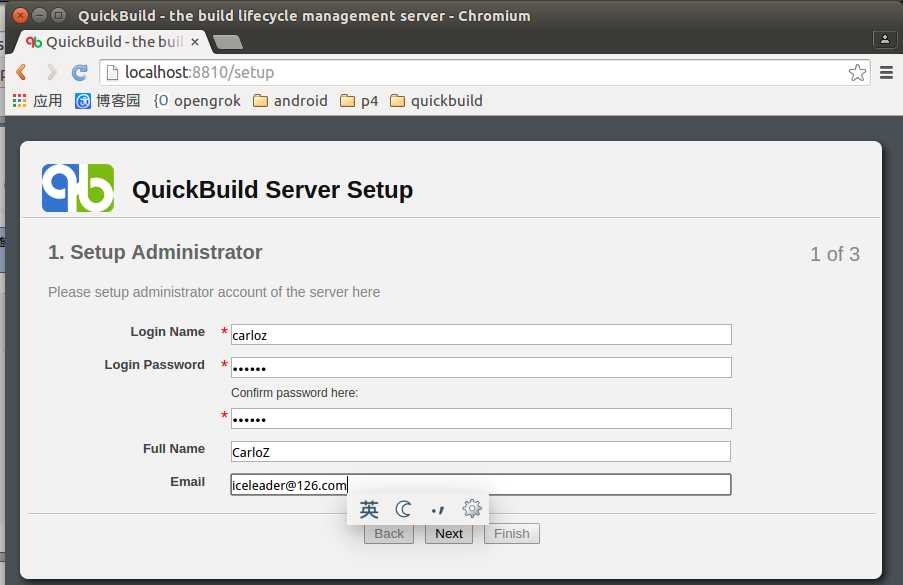This screenshot has height=585, width=903.
Task: Click the "Email" label
Action: pos(187,481)
